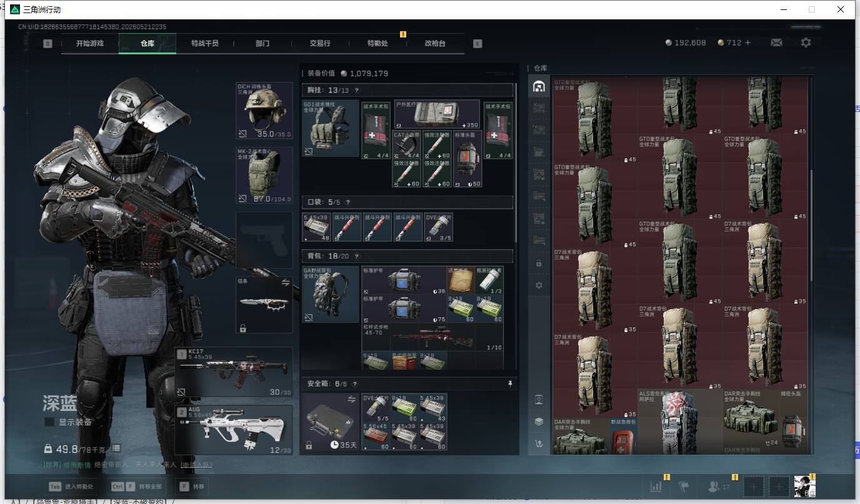Select the 标准头盔 item showing 50 in chest rig
860x504 pixels.
tap(468, 159)
